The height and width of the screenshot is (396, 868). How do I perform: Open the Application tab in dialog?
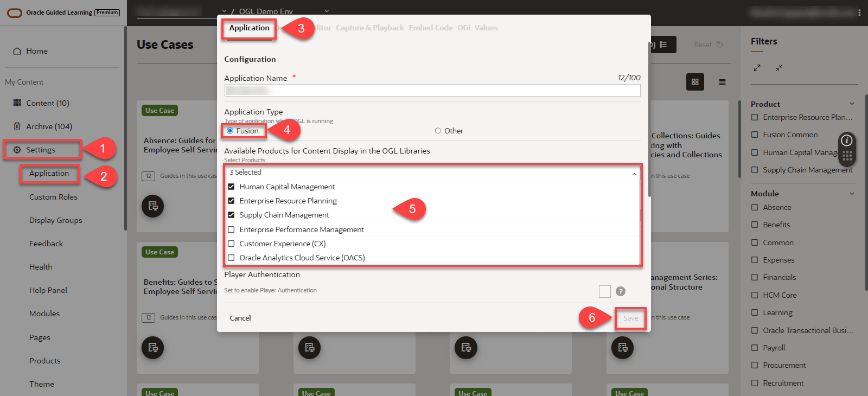point(249,28)
